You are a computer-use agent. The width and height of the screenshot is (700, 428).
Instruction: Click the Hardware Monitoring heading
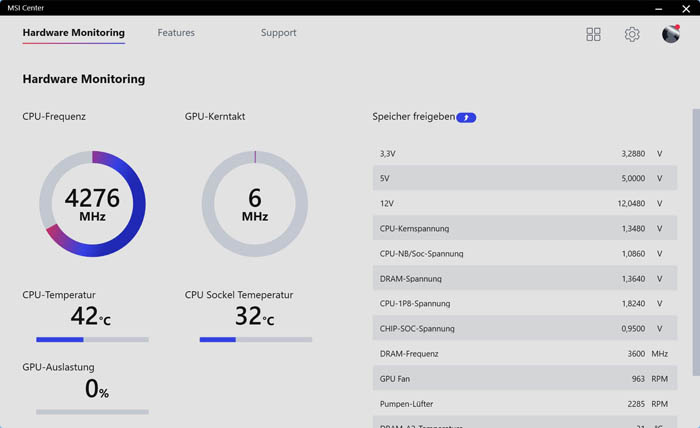pos(84,79)
